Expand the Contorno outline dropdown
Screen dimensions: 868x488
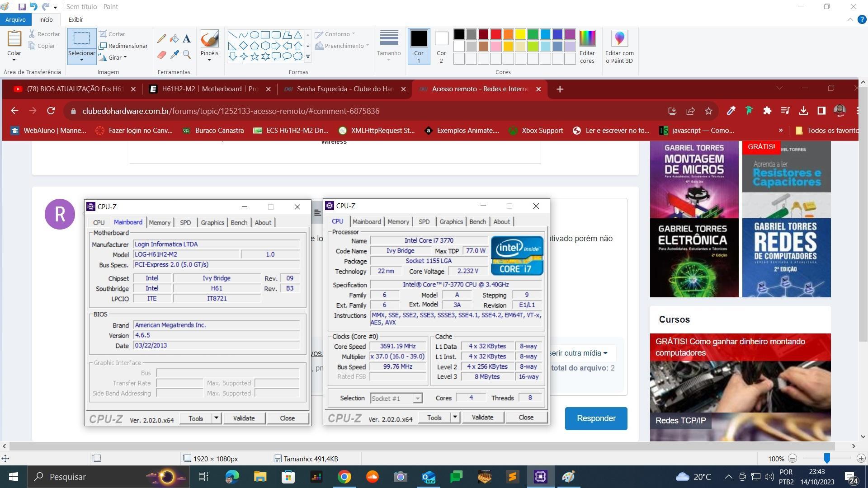click(x=354, y=34)
